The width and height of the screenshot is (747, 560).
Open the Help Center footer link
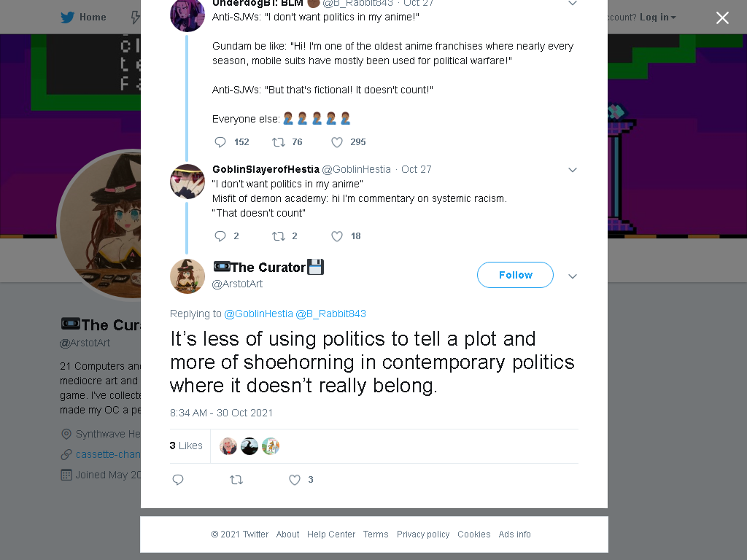(331, 534)
